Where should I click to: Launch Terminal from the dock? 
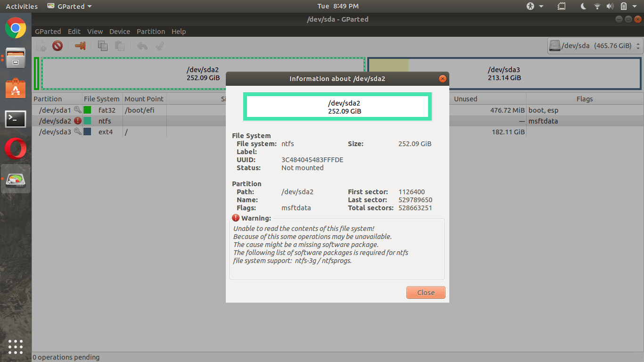pyautogui.click(x=16, y=119)
